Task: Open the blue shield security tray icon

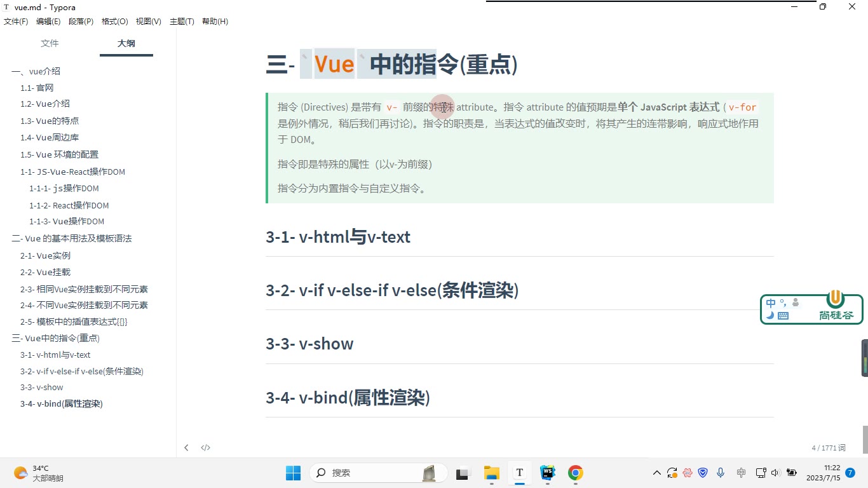Action: 703,473
